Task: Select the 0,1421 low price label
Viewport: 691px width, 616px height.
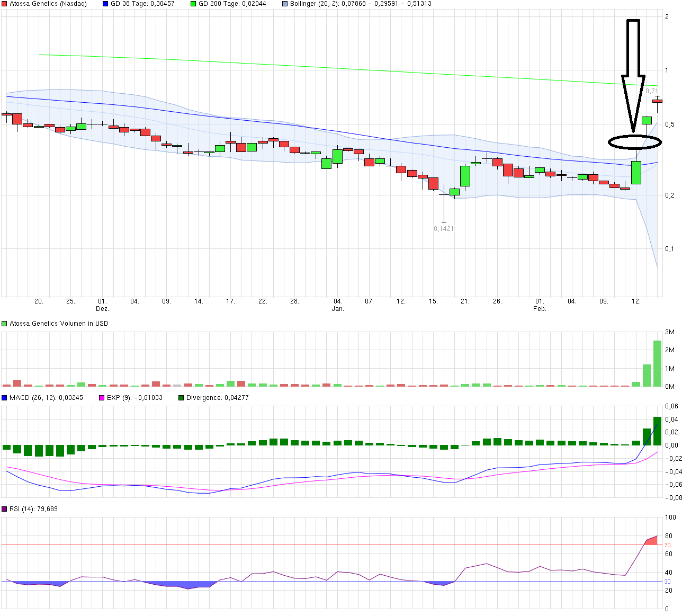Action: 444,229
